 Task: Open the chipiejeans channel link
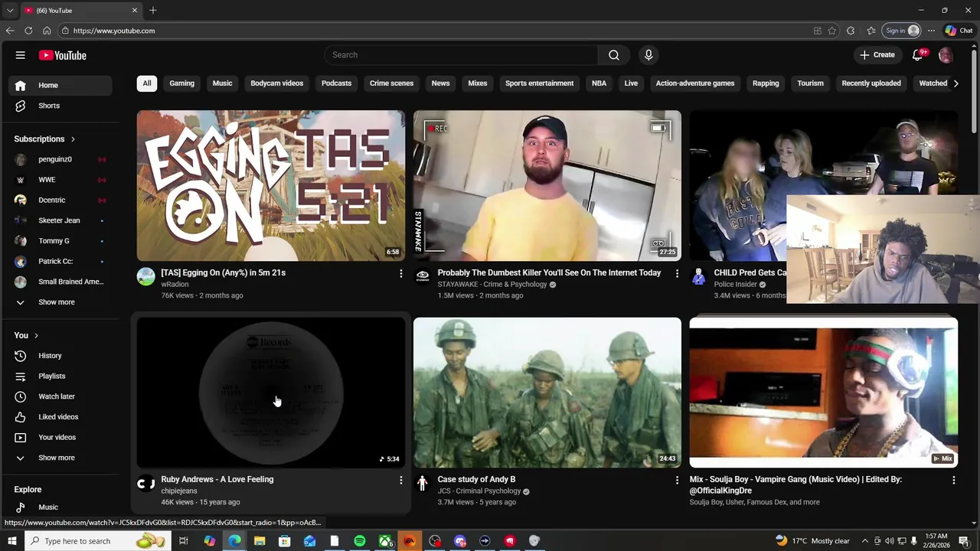(179, 491)
